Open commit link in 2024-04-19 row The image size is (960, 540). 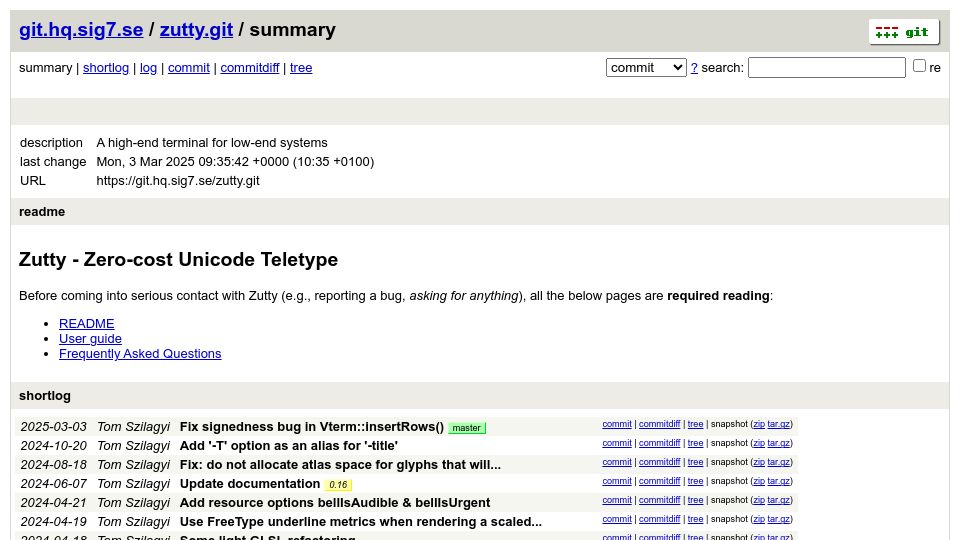(x=617, y=519)
